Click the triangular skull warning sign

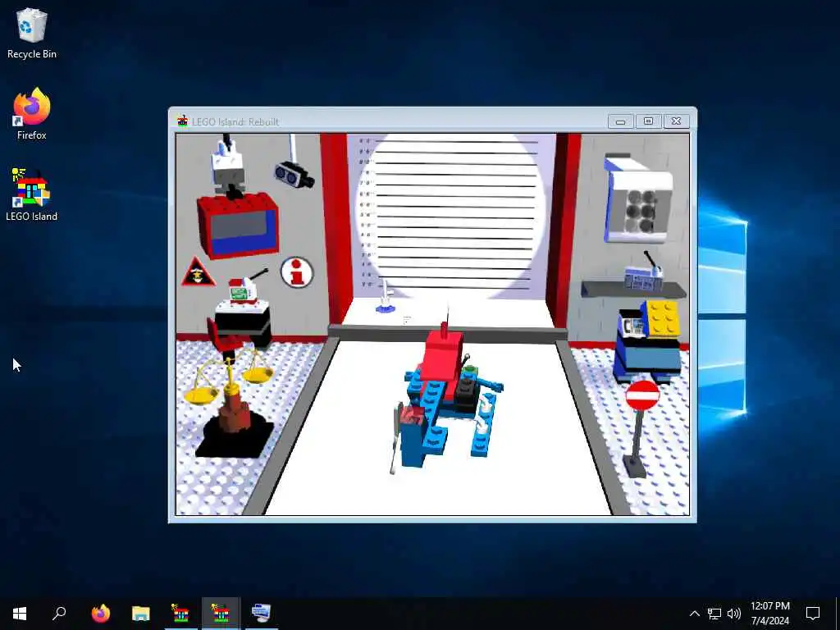[x=198, y=272]
